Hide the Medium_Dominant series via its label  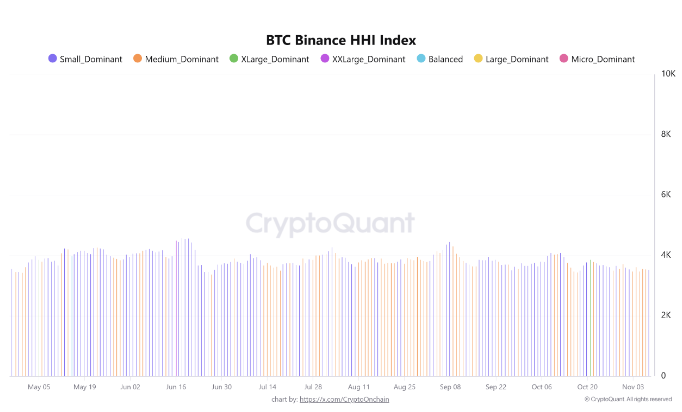click(180, 60)
